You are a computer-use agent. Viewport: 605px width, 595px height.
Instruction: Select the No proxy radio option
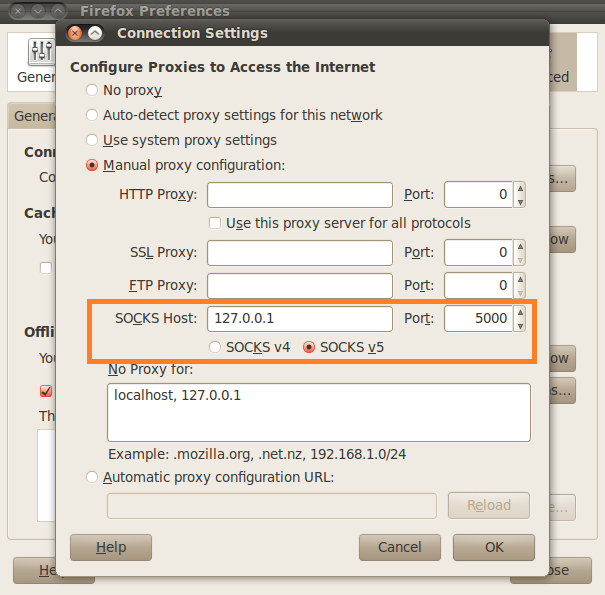[x=92, y=90]
